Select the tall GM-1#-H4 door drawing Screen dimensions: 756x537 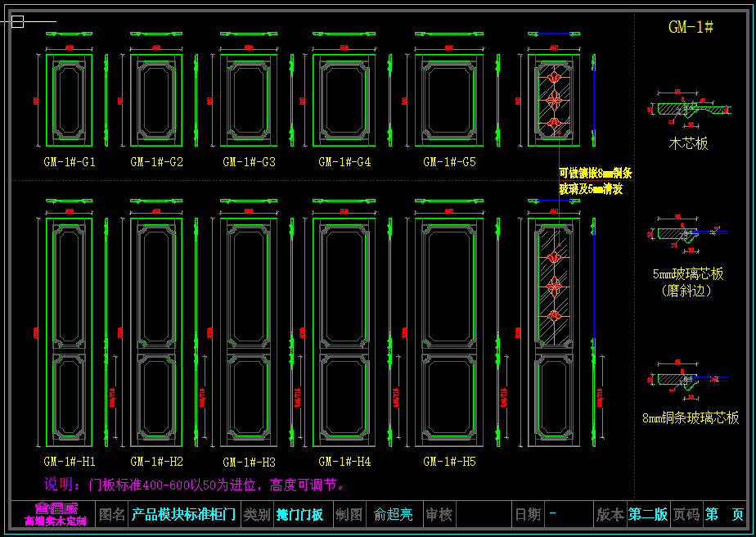pos(344,332)
